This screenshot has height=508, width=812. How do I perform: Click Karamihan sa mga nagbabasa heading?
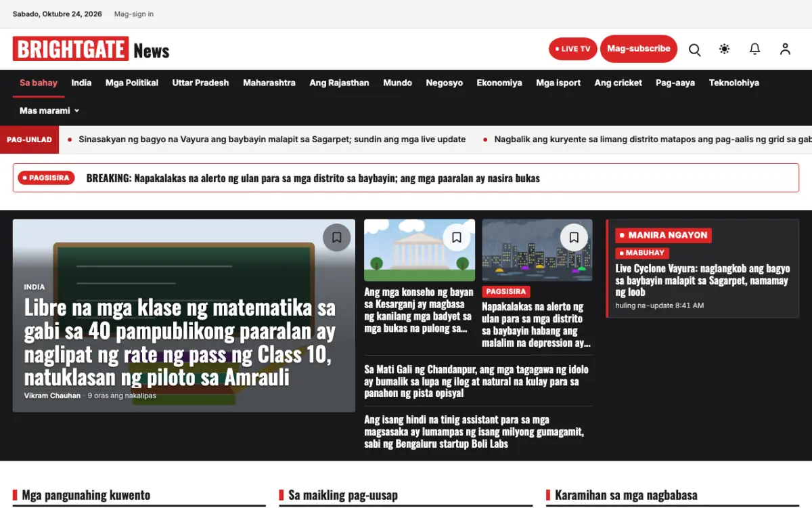[626, 495]
